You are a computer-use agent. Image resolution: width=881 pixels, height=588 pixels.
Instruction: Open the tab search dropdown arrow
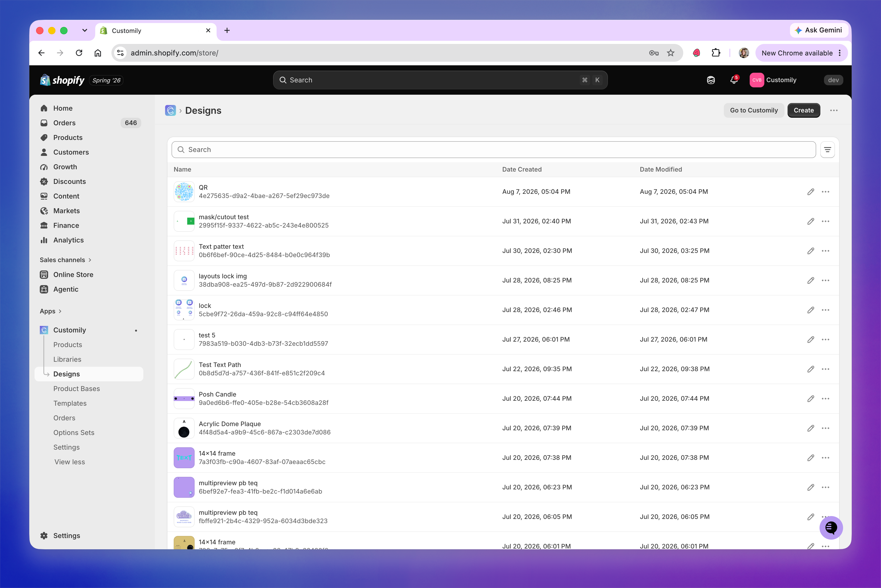(x=84, y=30)
